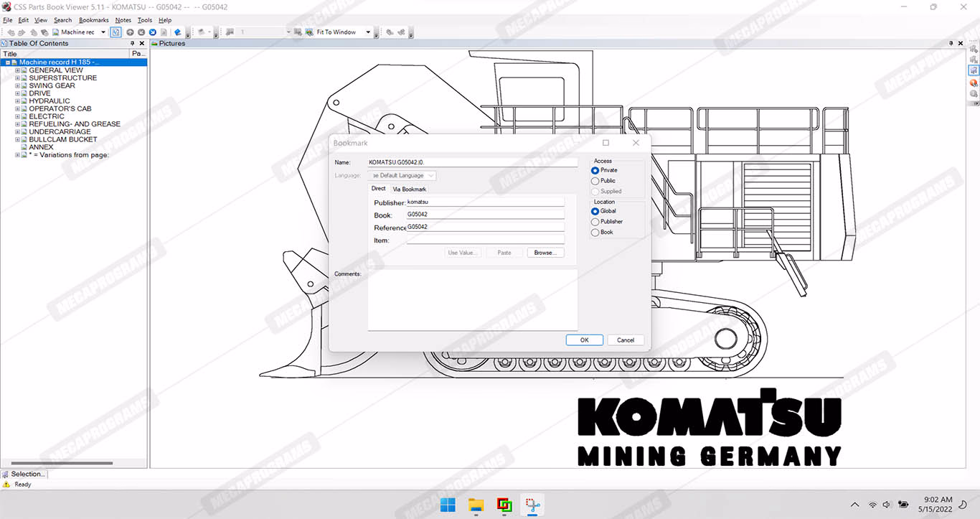The image size is (980, 519).
Task: Expand the HYDRAULIC tree node
Action: [x=17, y=101]
